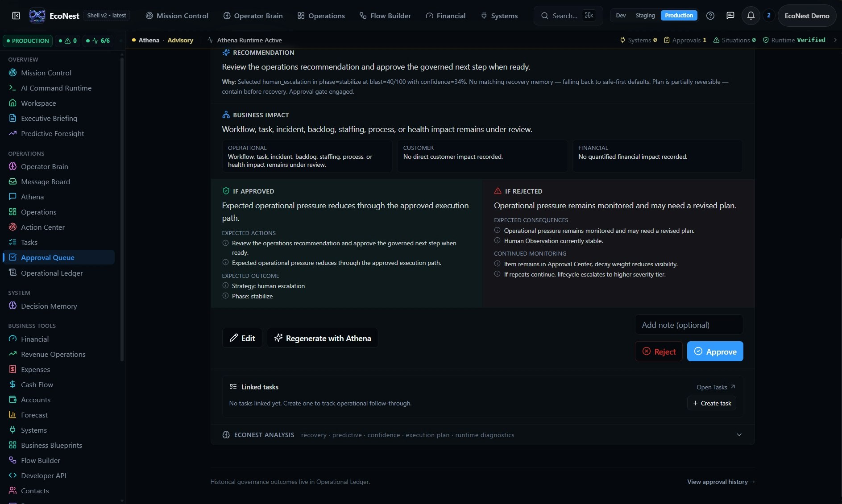Click the Forecast bar chart icon
842x504 pixels.
[12, 415]
